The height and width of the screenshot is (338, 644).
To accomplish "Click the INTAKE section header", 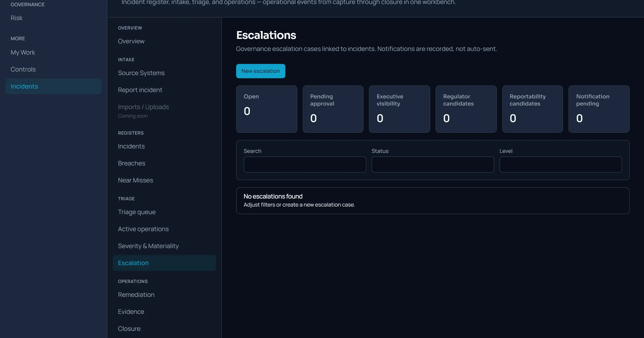I will click(126, 60).
